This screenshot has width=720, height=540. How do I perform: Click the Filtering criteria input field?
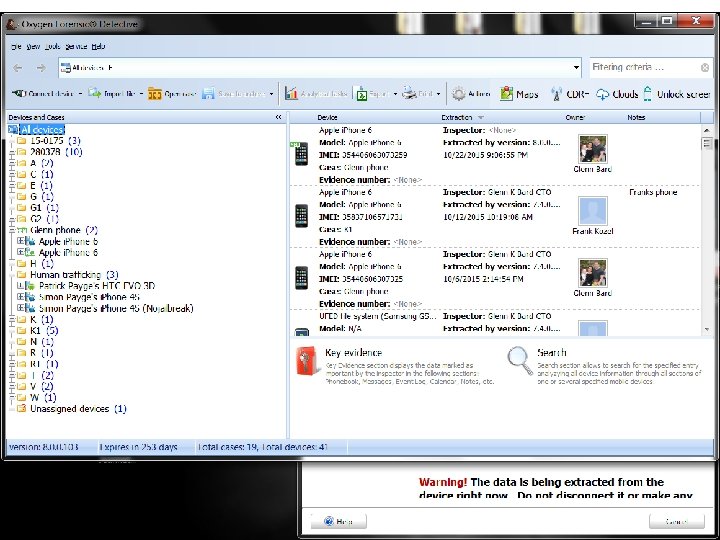[645, 68]
